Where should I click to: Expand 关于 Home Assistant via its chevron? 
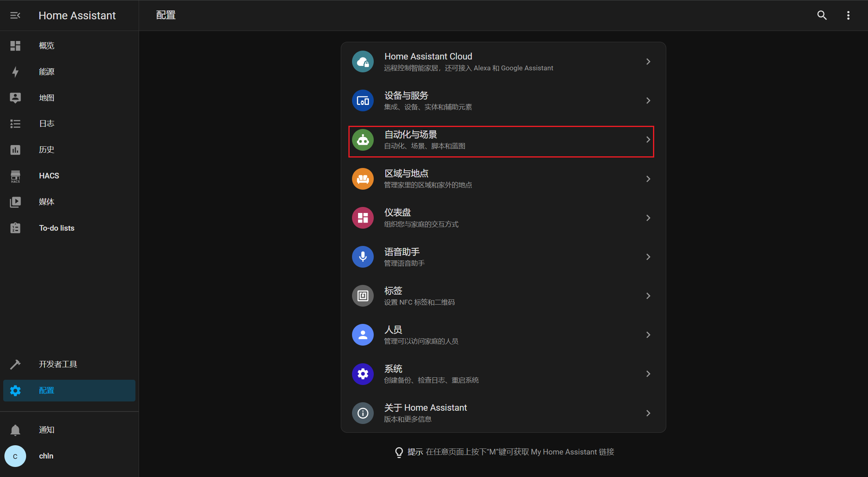pyautogui.click(x=648, y=413)
